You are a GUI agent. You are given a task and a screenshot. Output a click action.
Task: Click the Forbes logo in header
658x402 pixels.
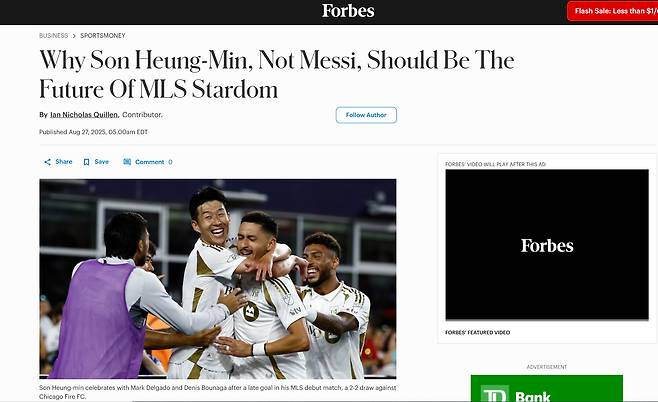[x=348, y=11]
